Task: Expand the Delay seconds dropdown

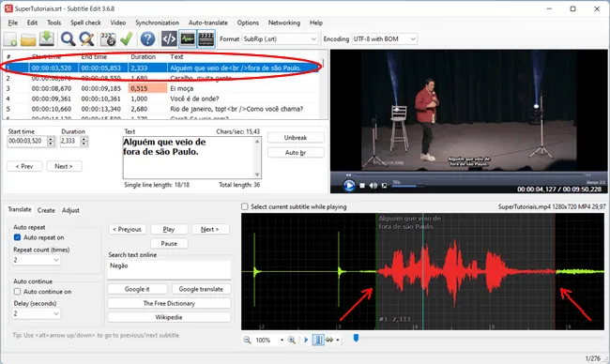Action: [x=37, y=313]
